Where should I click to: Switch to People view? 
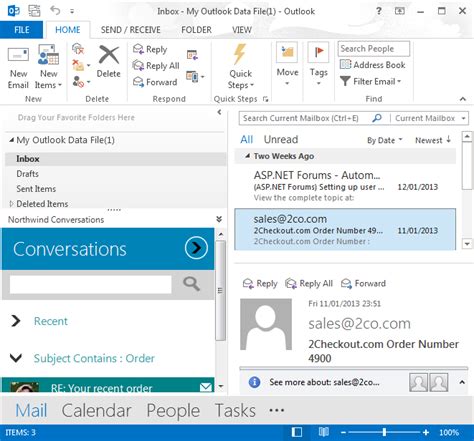click(x=173, y=410)
